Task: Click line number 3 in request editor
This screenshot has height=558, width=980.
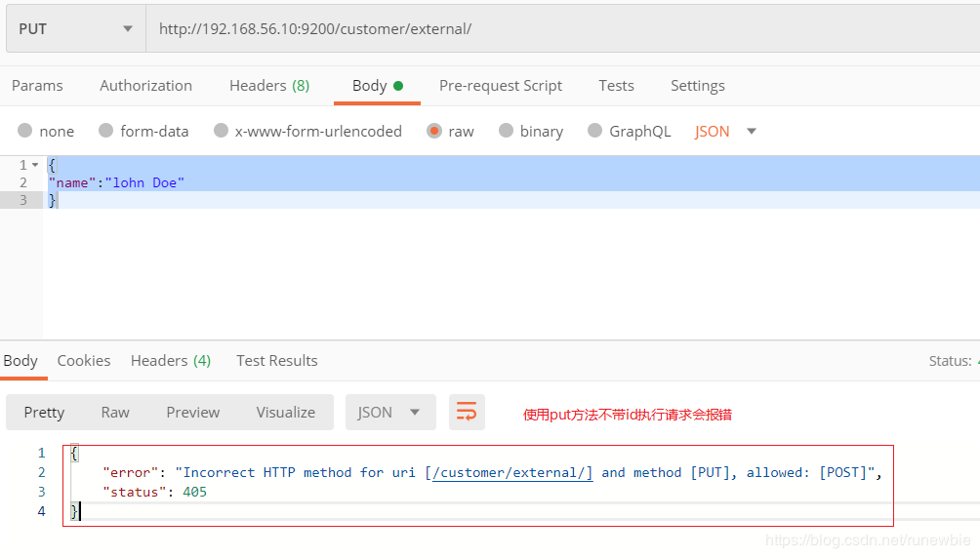Action: [23, 200]
